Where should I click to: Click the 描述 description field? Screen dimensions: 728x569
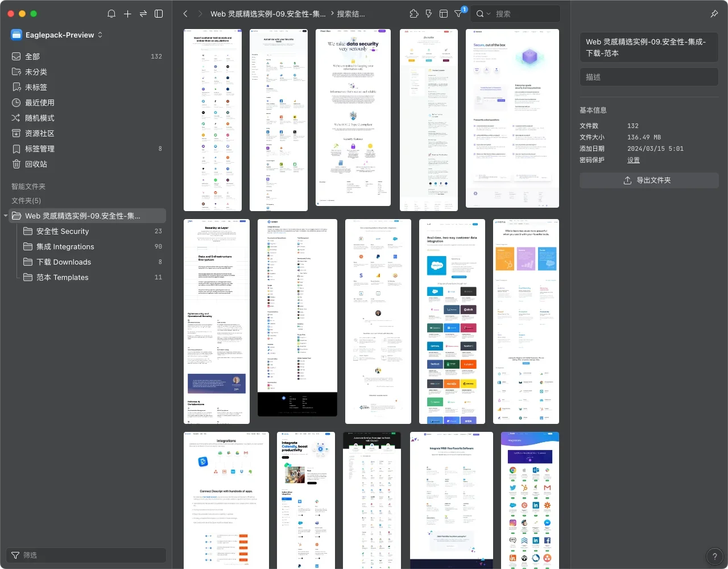point(649,77)
